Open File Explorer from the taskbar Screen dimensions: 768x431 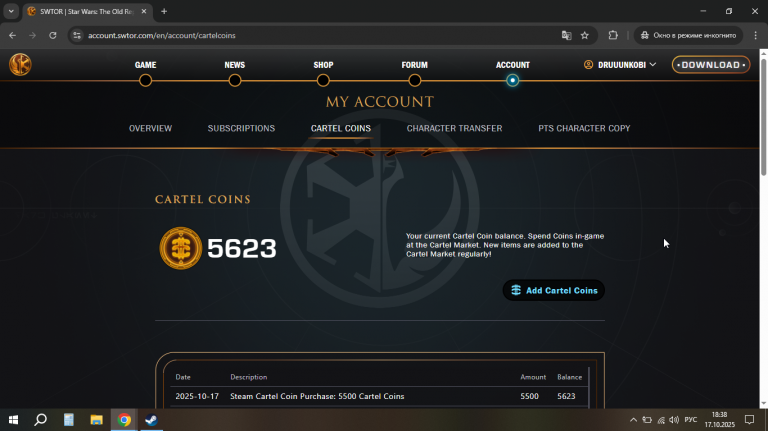click(96, 420)
